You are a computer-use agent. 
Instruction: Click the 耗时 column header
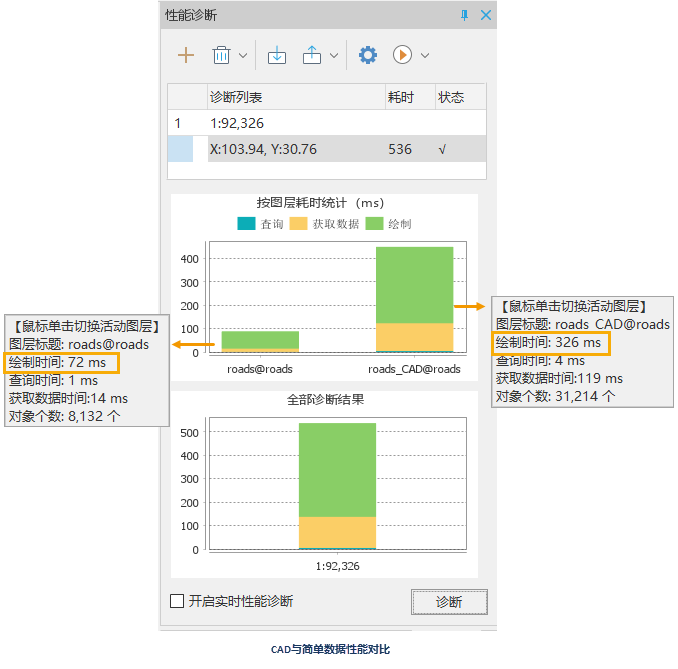(400, 97)
